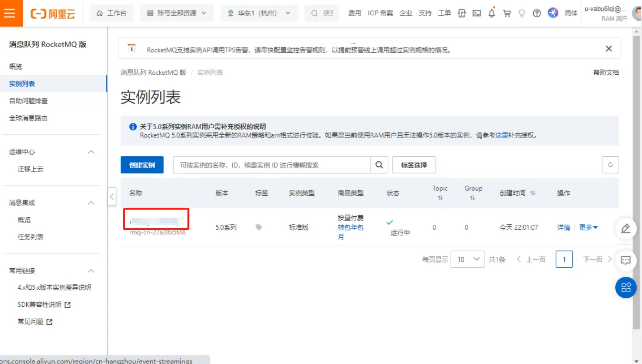Open the user account avatar
The image size is (642, 364).
point(637,13)
